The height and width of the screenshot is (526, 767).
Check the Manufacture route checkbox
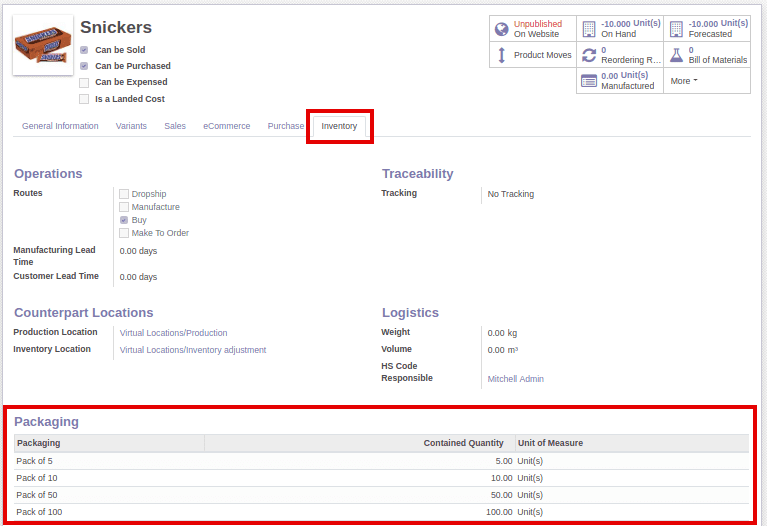click(x=124, y=207)
